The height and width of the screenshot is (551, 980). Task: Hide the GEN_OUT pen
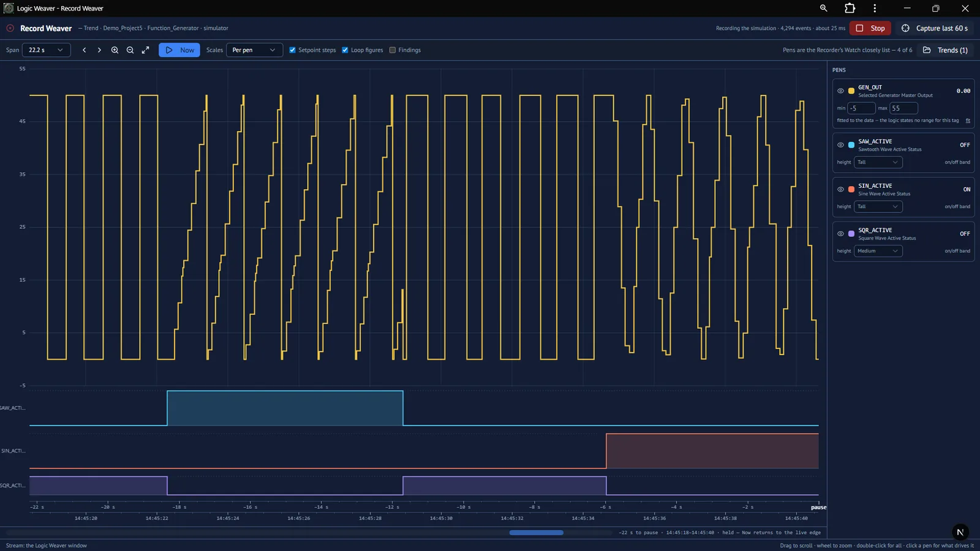pos(840,91)
